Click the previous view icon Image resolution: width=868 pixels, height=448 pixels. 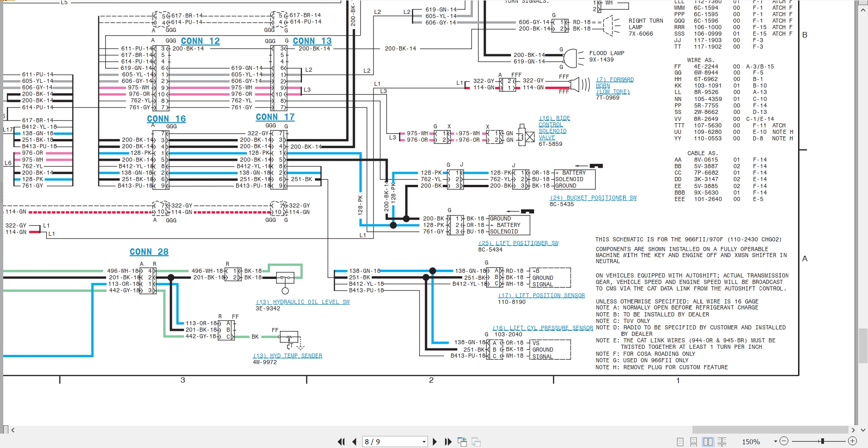pos(462,442)
